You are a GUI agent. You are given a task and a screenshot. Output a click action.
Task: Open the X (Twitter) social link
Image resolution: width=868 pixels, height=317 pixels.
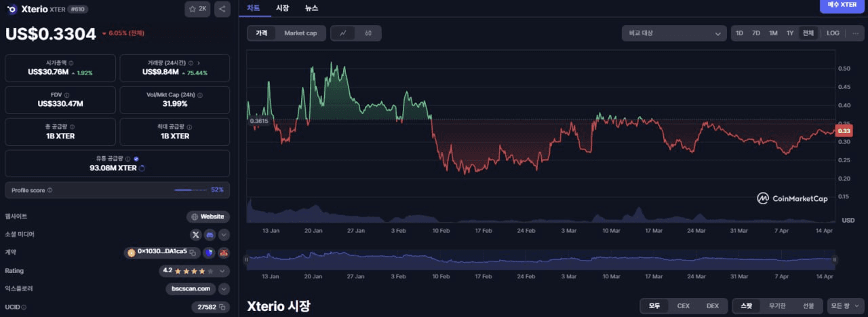pos(196,234)
